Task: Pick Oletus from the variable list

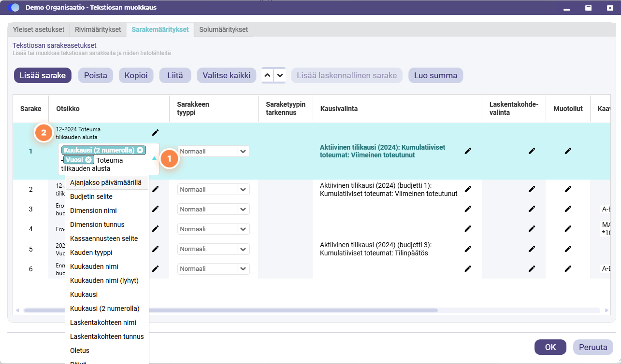Action: pos(107,350)
